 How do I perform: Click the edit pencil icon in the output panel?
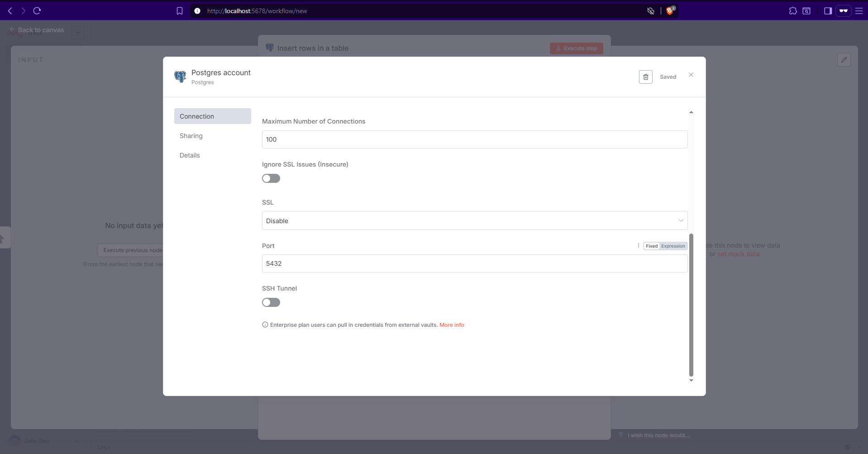coord(844,60)
